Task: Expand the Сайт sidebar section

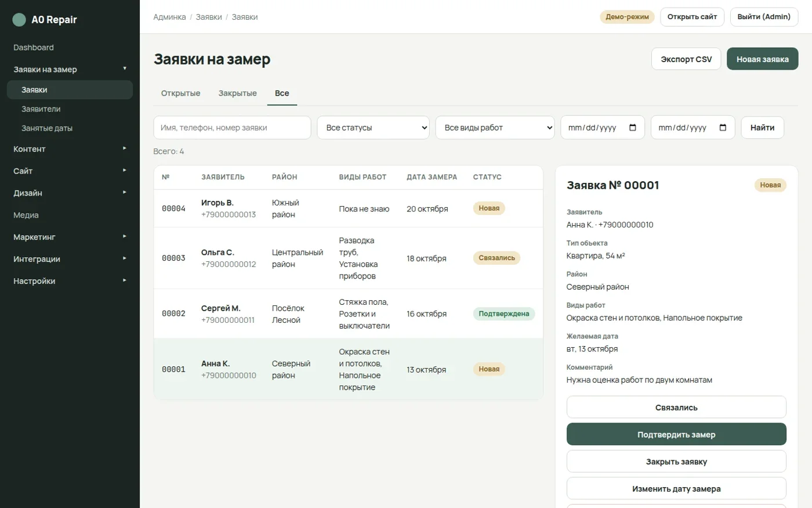Action: pyautogui.click(x=70, y=171)
